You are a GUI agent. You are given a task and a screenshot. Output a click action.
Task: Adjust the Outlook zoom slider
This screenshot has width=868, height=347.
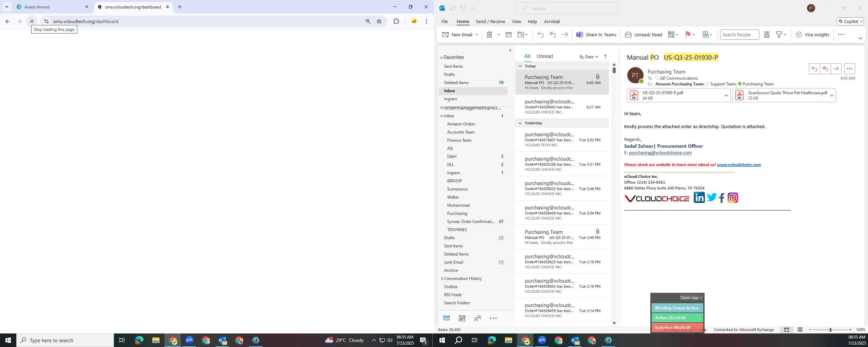click(x=830, y=330)
